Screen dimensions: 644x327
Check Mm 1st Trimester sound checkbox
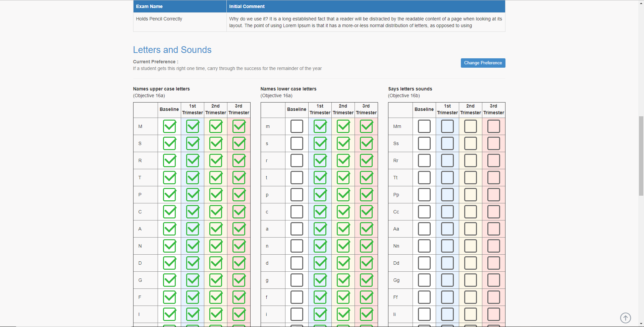tap(447, 126)
